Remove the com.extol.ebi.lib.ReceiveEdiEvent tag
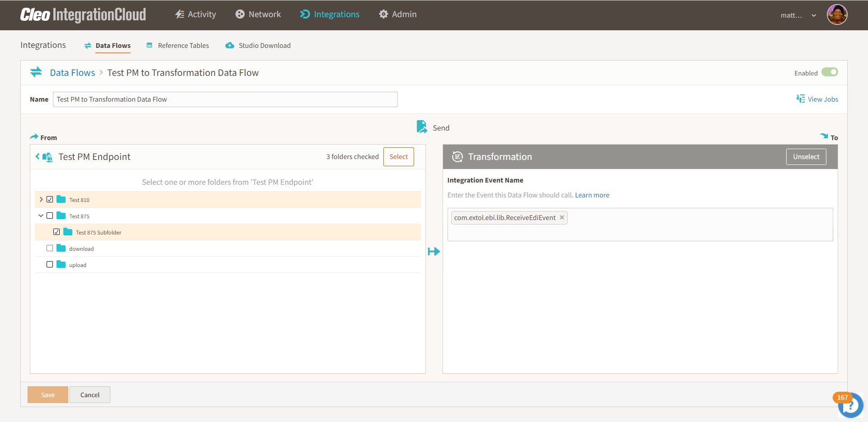 (562, 217)
